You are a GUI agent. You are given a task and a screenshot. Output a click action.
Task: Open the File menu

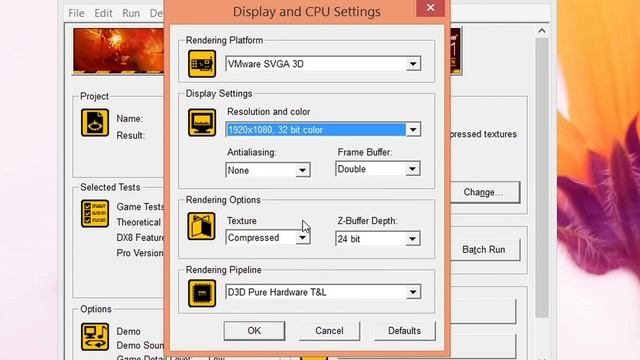[76, 13]
